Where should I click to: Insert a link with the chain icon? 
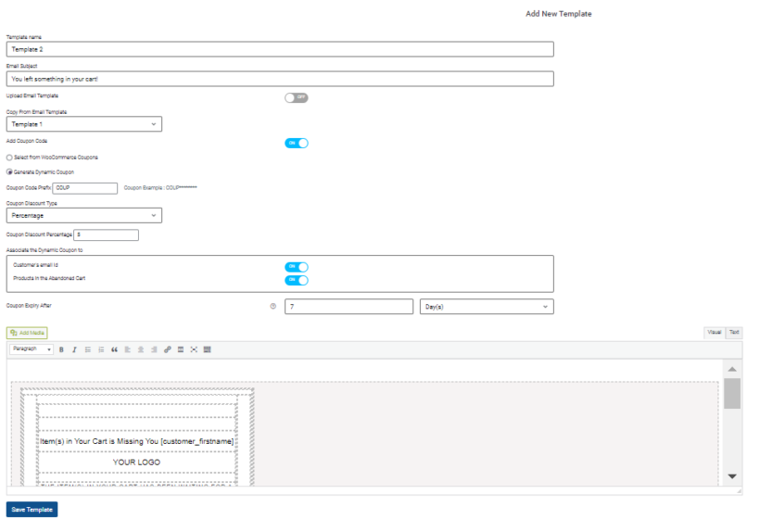pos(167,349)
